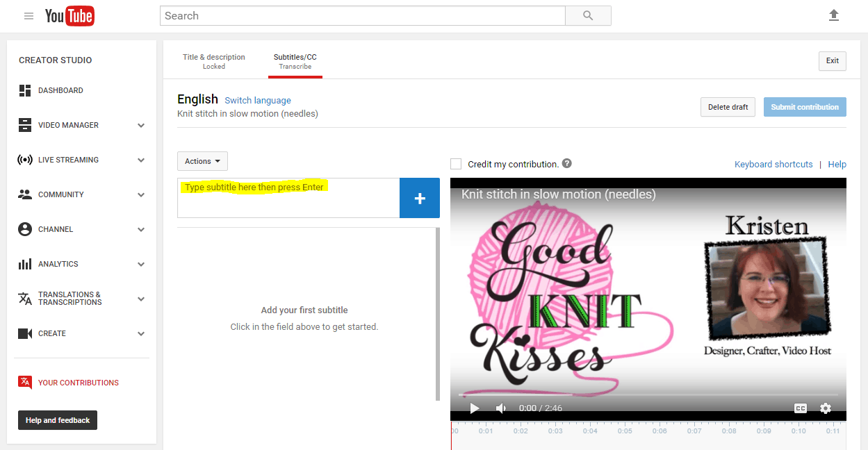This screenshot has height=450, width=868.
Task: Click the video progress bar
Action: click(x=646, y=395)
